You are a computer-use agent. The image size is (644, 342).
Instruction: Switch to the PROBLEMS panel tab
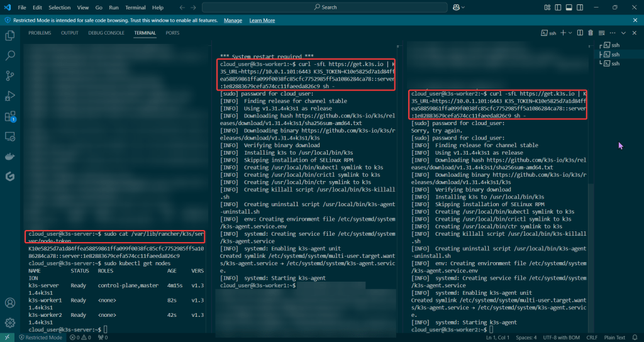(x=40, y=33)
